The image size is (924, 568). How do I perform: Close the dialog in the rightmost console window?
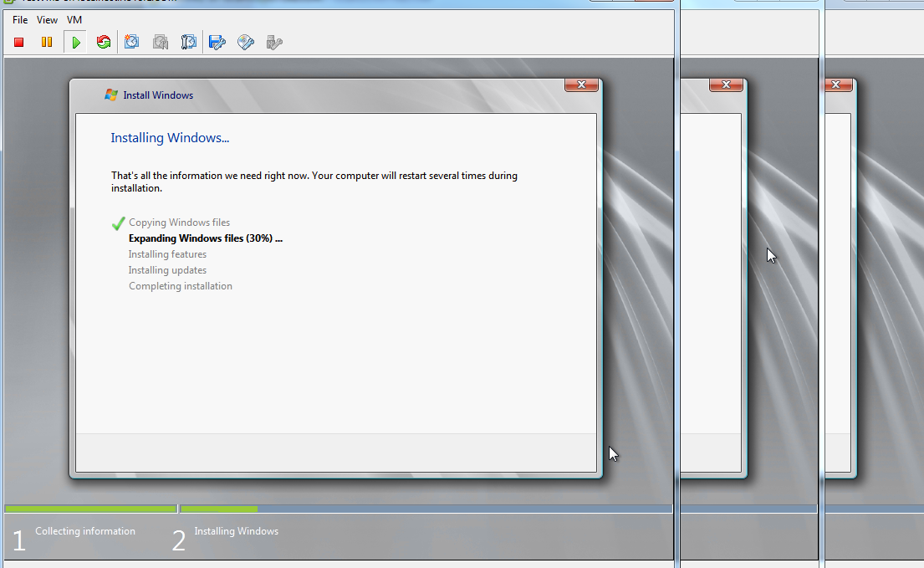[x=836, y=84]
